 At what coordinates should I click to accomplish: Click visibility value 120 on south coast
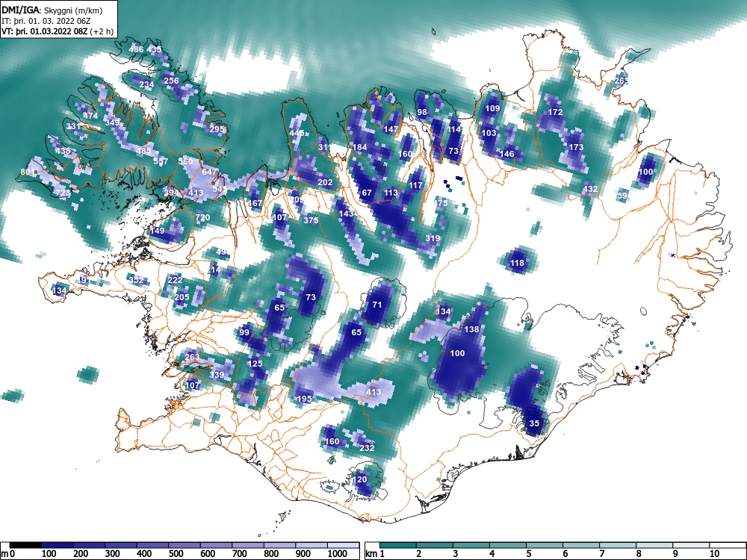(x=360, y=479)
